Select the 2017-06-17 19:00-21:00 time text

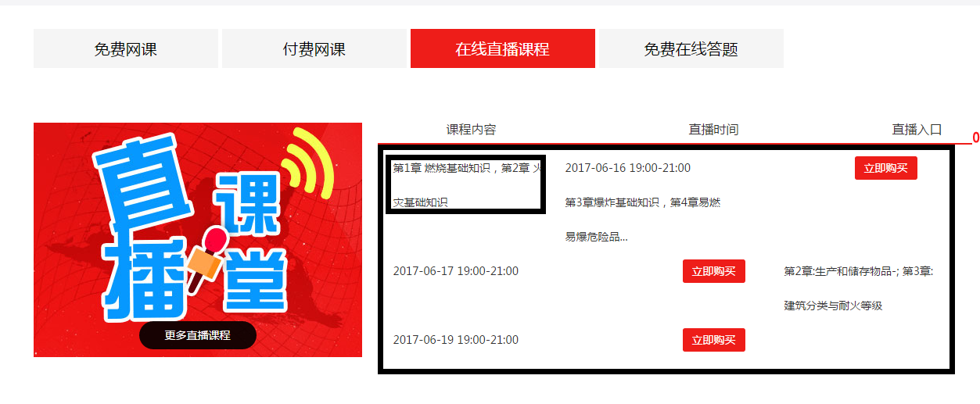[456, 271]
